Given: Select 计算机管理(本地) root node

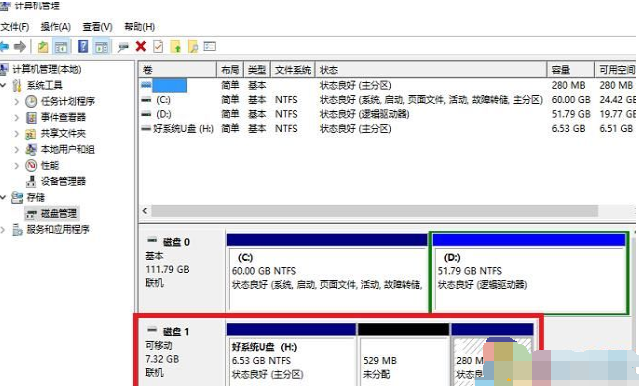Looking at the screenshot, I should coord(46,69).
